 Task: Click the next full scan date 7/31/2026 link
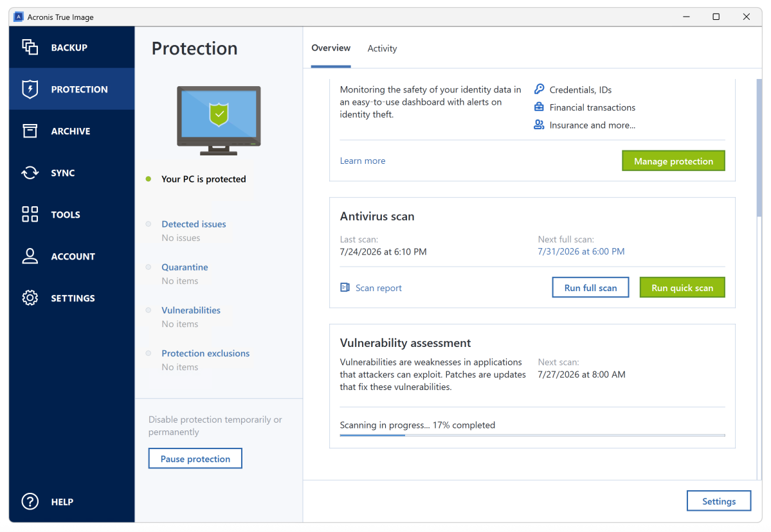coord(581,251)
